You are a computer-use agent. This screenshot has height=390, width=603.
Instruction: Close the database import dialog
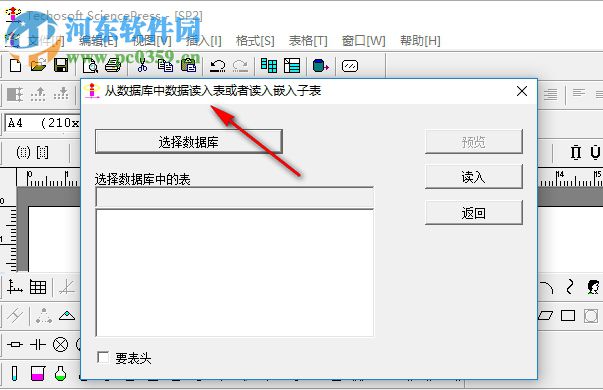(522, 91)
